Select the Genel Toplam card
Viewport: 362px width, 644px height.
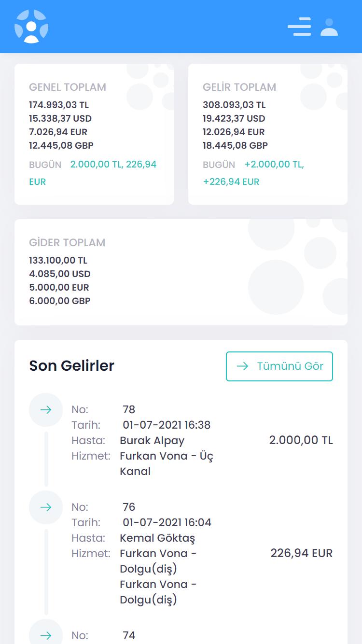pyautogui.click(x=94, y=134)
